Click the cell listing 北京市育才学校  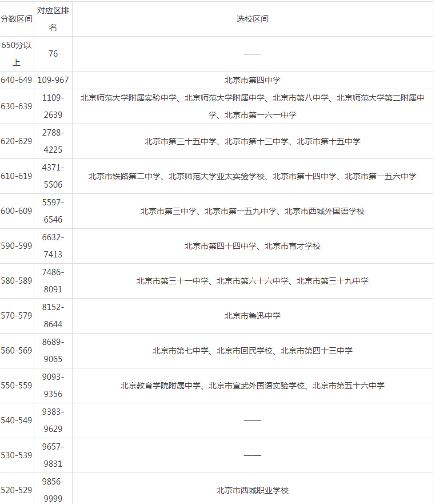point(253,246)
